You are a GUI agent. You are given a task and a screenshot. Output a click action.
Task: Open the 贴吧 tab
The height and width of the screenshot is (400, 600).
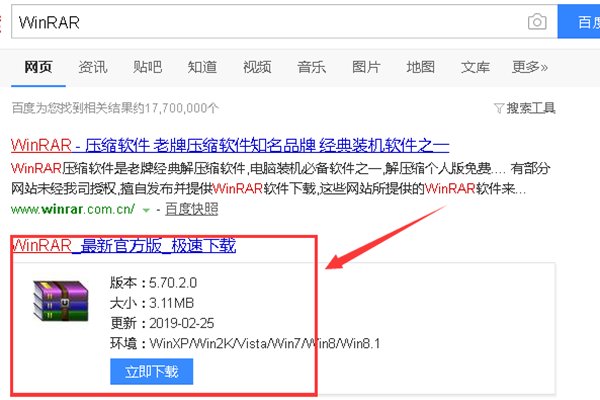(x=147, y=67)
